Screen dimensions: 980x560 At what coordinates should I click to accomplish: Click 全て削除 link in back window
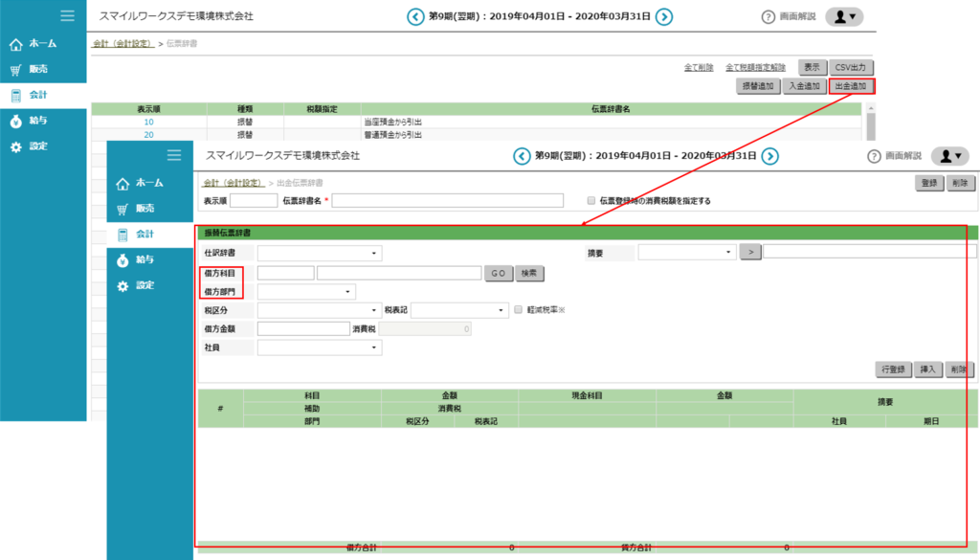[699, 68]
